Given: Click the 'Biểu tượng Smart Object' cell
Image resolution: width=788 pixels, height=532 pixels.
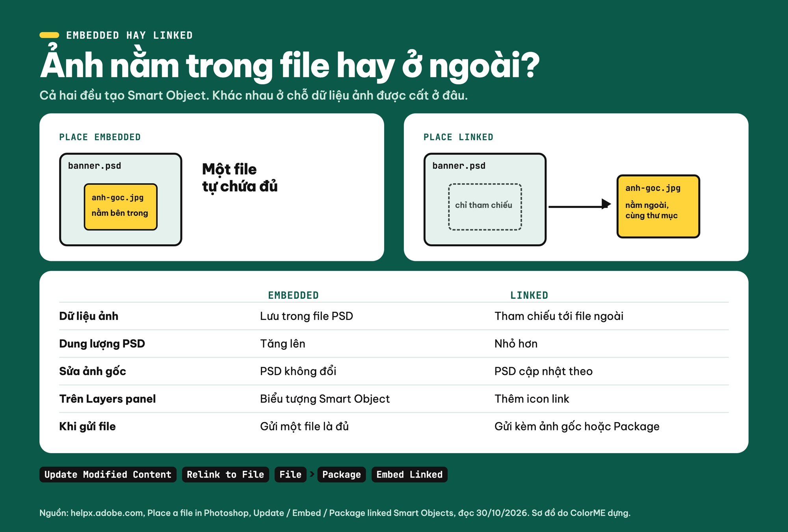Looking at the screenshot, I should [325, 399].
